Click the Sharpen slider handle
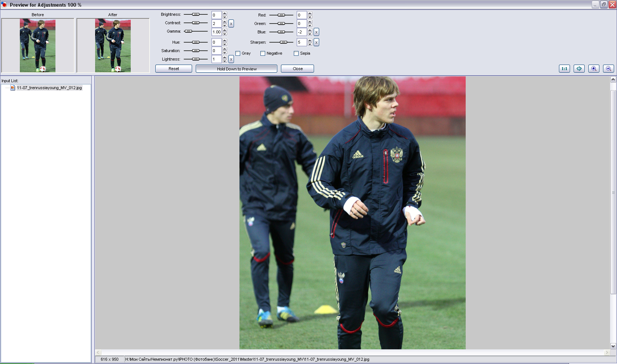 point(283,42)
